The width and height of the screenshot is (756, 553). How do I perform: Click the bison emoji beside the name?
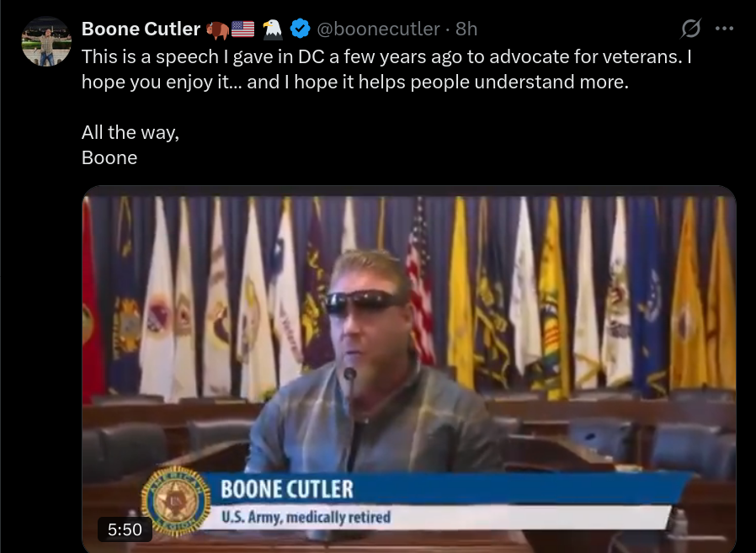pos(217,29)
